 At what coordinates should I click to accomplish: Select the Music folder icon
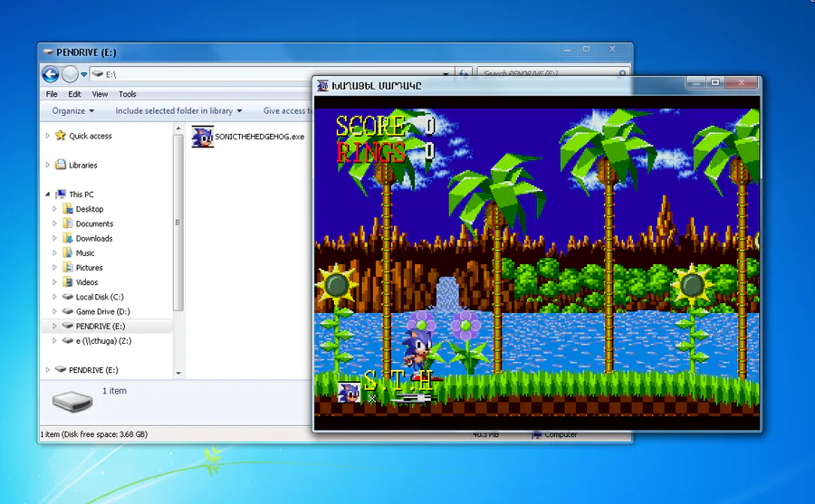pos(68,252)
